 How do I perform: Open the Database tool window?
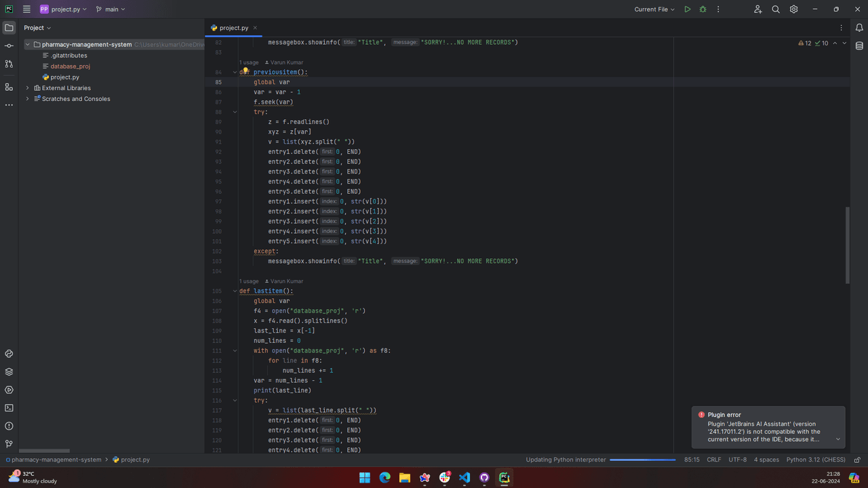tap(859, 46)
